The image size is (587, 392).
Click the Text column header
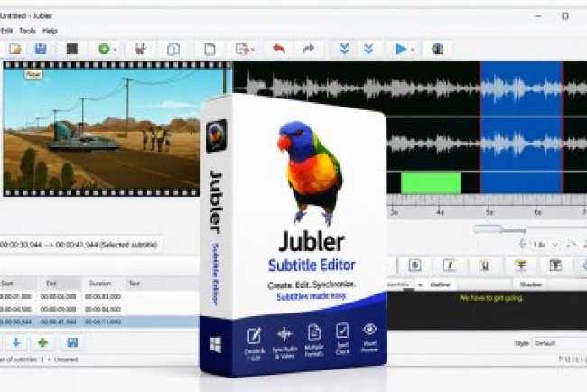tap(163, 284)
